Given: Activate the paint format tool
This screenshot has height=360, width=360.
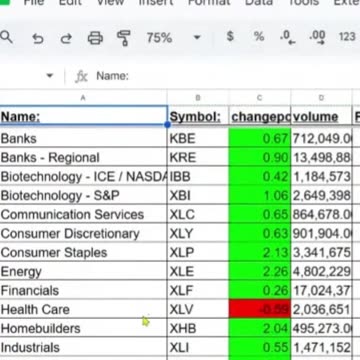Looking at the screenshot, I should click(124, 38).
